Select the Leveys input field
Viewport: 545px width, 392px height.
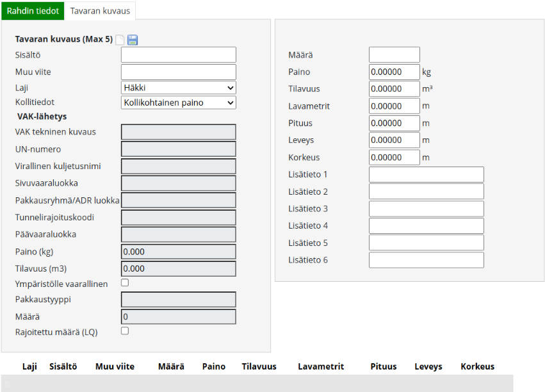pos(394,140)
